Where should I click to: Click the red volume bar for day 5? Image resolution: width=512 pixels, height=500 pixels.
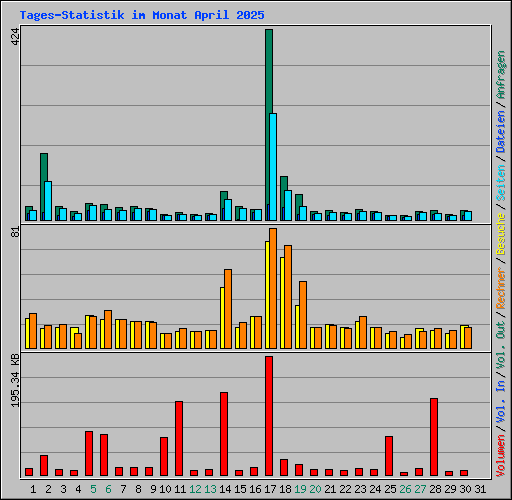click(89, 453)
